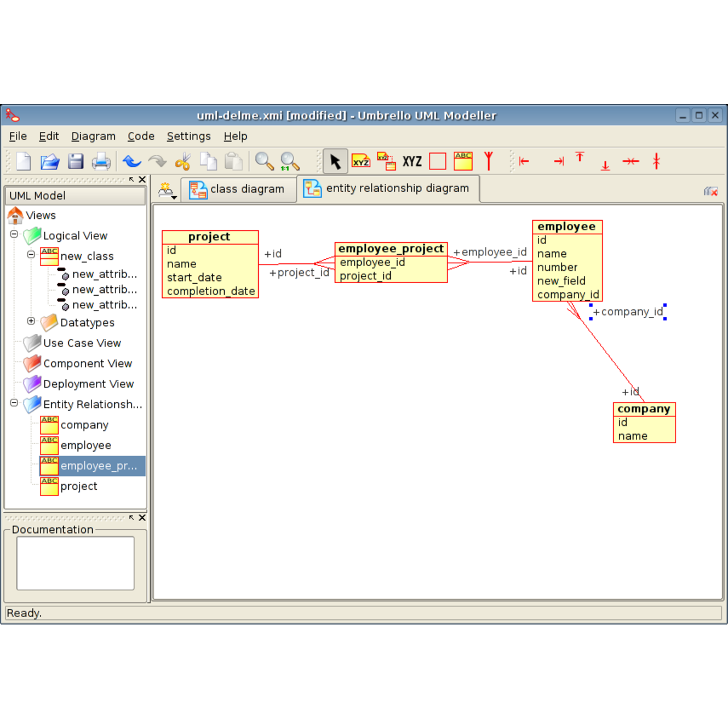Screen dimensions: 728x728
Task: Choose the red Relationship fork tool
Action: [489, 161]
